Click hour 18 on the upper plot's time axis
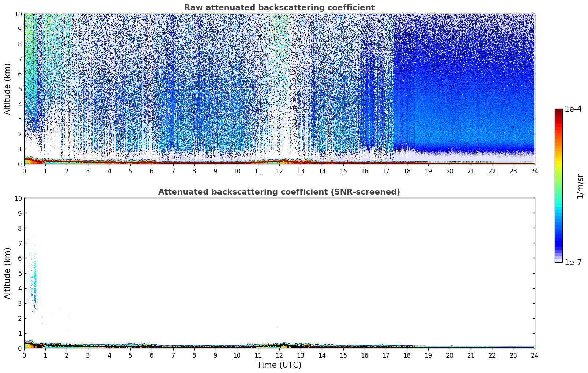The image size is (588, 373). (407, 171)
